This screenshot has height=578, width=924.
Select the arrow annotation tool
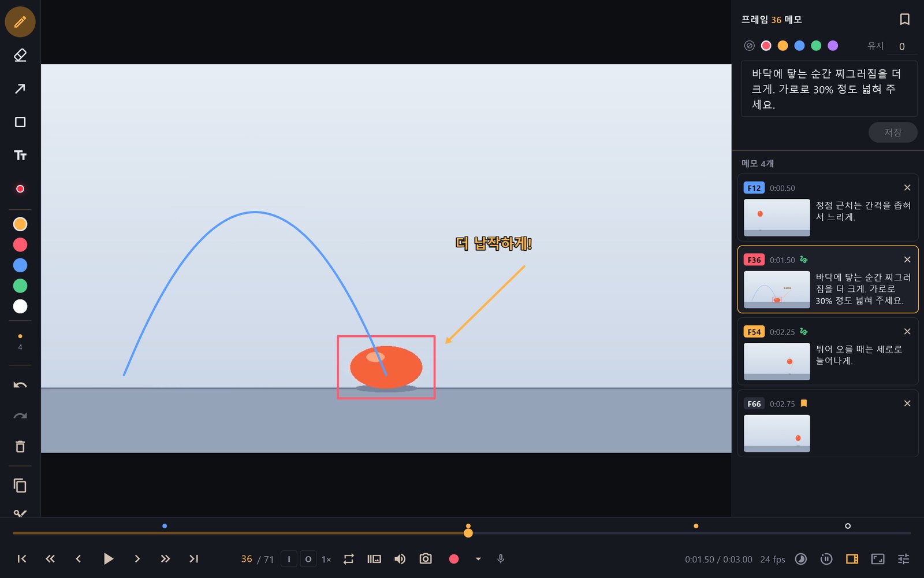[x=20, y=88]
